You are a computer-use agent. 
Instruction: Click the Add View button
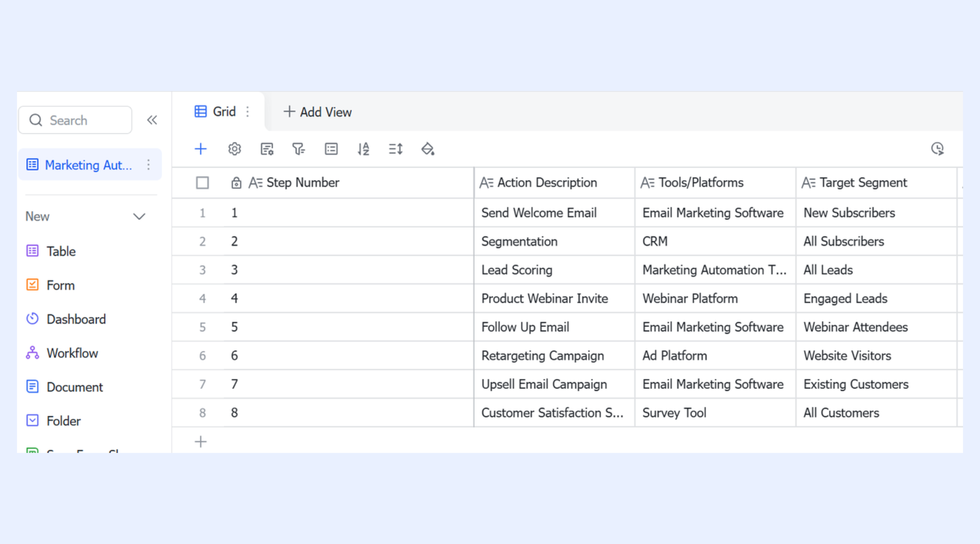[x=318, y=112]
